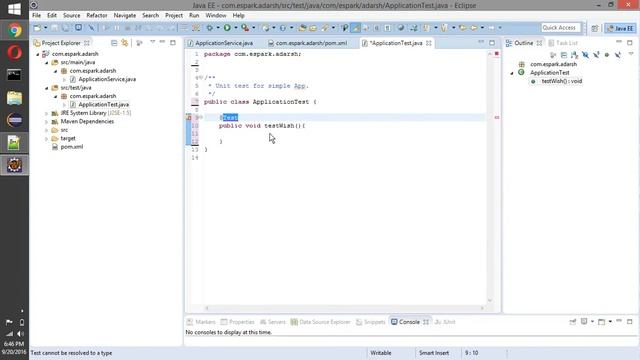This screenshot has height=360, width=640.
Task: Minimize the editor area
Action: click(481, 42)
